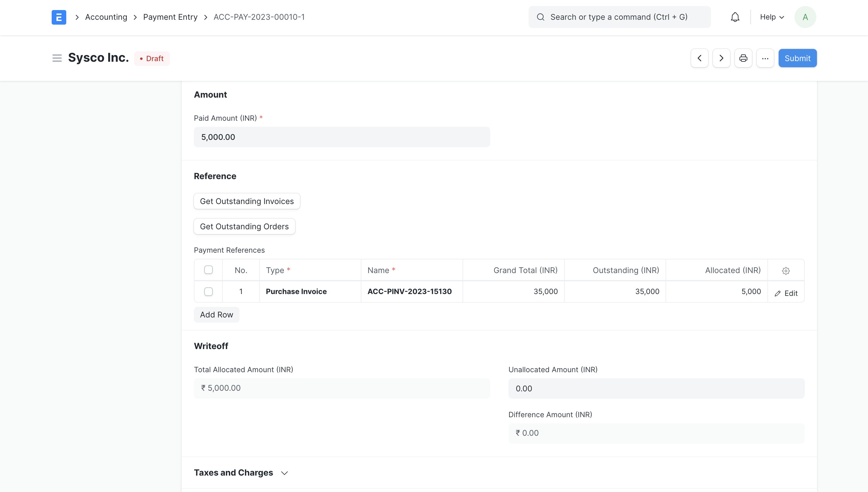This screenshot has width=868, height=492.
Task: Submit the payment entry
Action: coord(797,58)
